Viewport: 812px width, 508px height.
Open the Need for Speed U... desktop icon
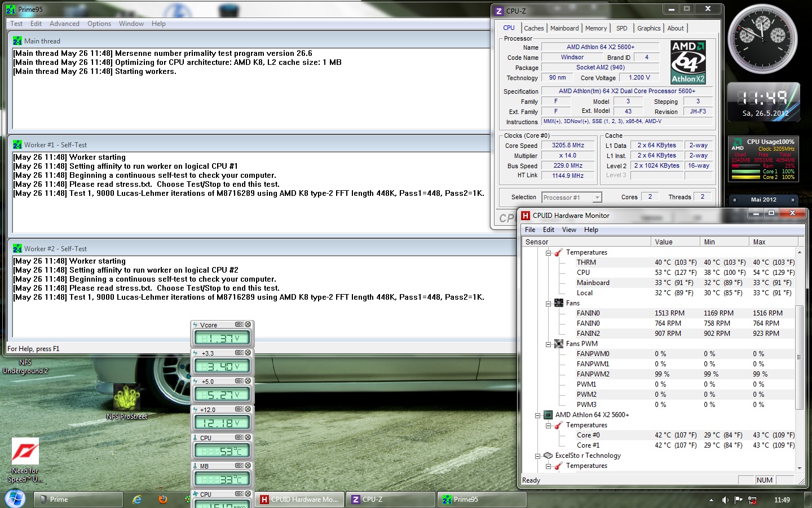[25, 460]
